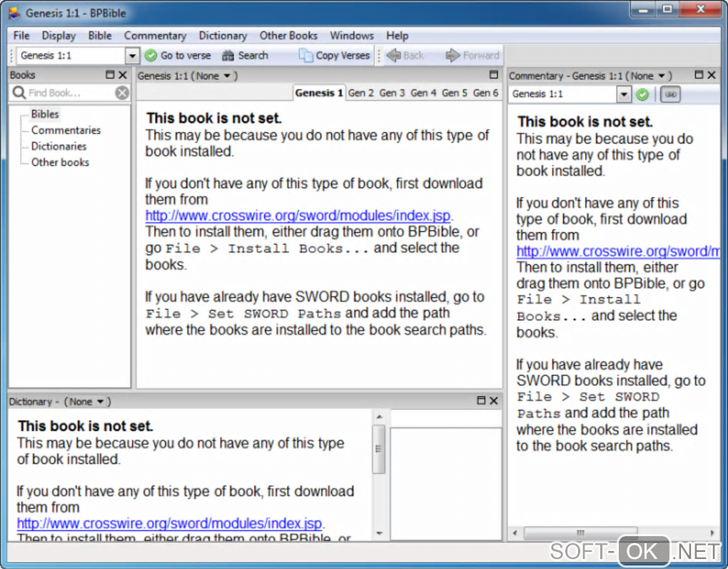Screen dimensions: 728x569
Task: Open the File menu
Action: coord(21,36)
